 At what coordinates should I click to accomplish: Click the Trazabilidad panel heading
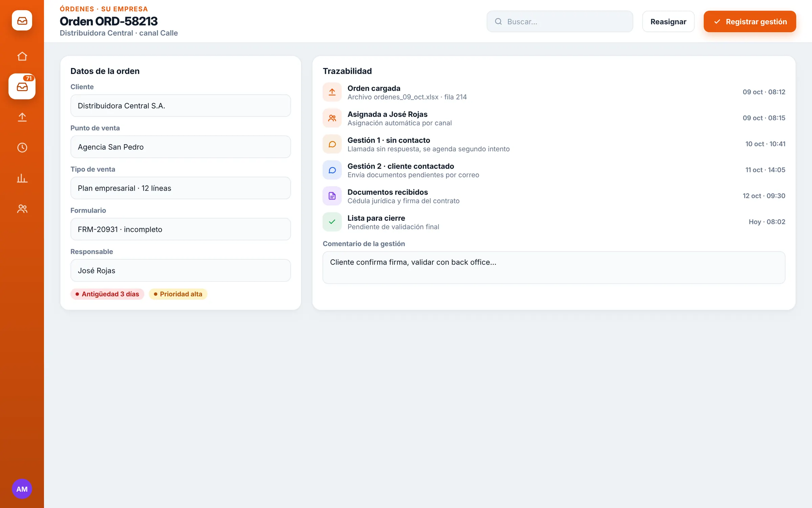tap(347, 71)
